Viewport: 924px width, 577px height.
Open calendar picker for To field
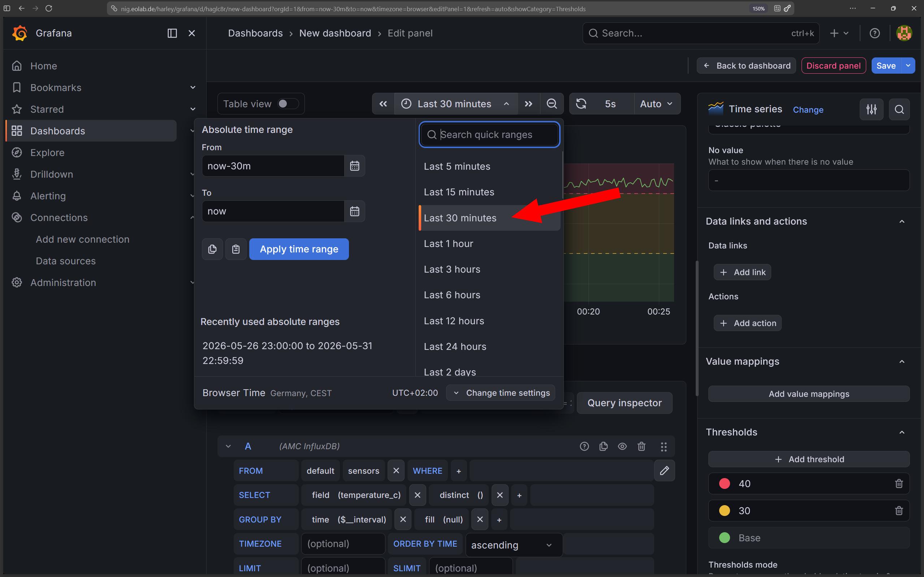click(x=355, y=212)
